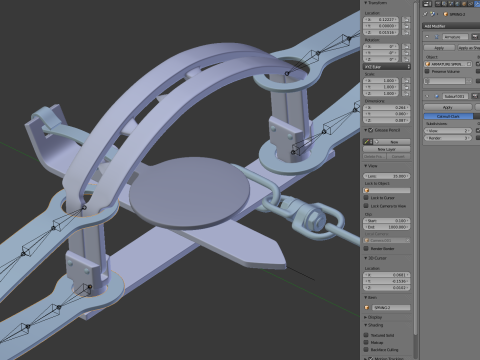480x360 pixels.
Task: Apply the Subsurf modifier
Action: 448,107
